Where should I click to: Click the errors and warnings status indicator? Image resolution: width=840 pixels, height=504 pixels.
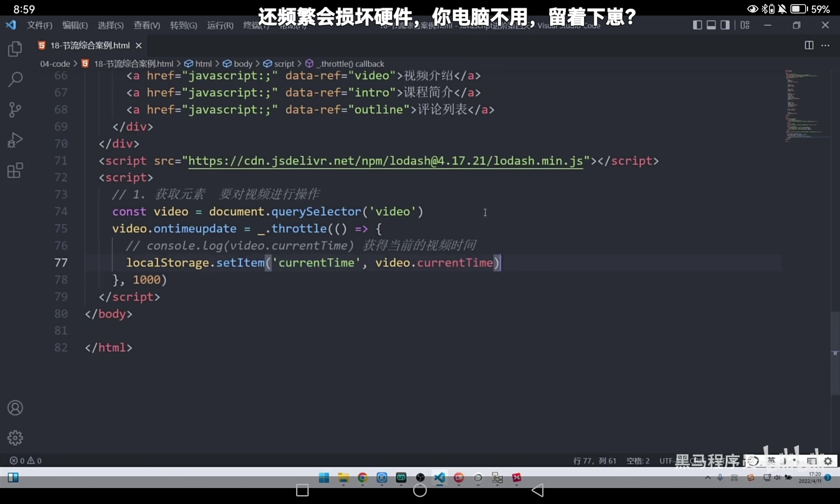point(26,461)
